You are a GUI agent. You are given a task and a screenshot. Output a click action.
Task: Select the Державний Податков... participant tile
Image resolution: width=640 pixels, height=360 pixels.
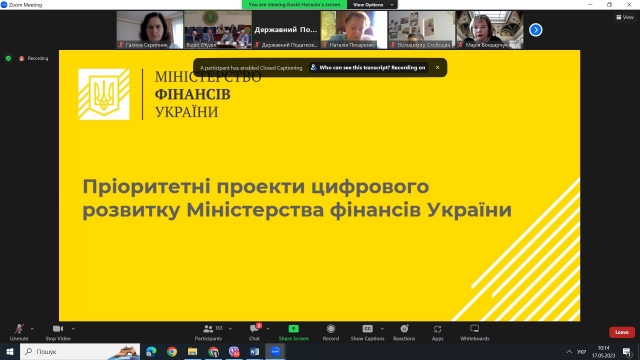pyautogui.click(x=286, y=30)
